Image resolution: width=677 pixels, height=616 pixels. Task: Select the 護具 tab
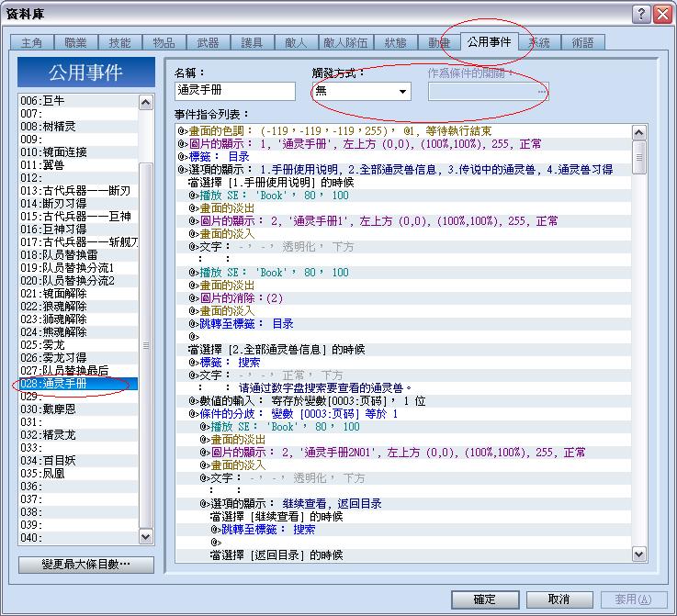pyautogui.click(x=252, y=43)
